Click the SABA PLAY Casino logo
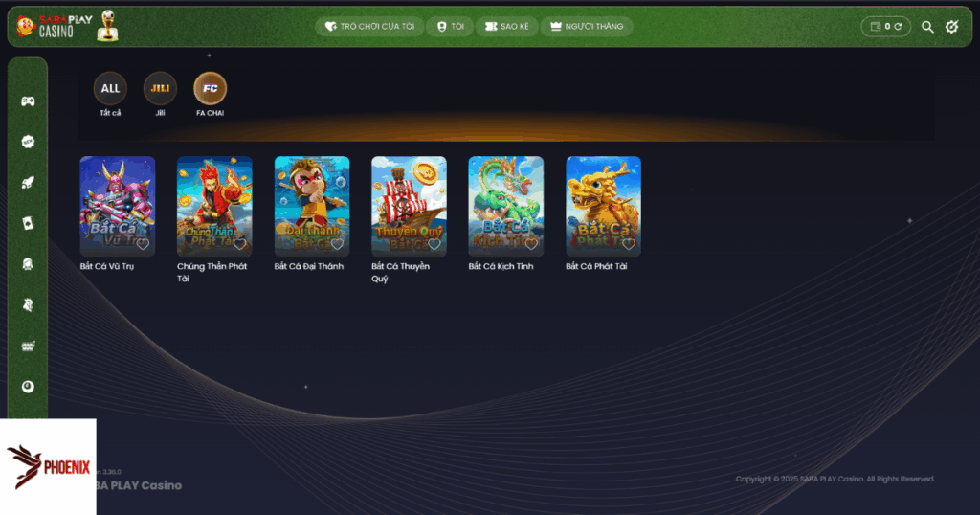The width and height of the screenshot is (980, 515). point(55,26)
